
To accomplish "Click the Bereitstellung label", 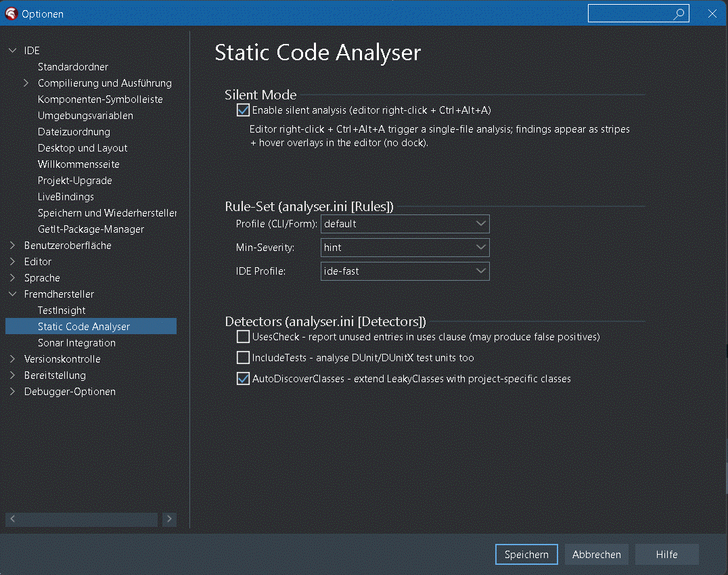I will [55, 375].
